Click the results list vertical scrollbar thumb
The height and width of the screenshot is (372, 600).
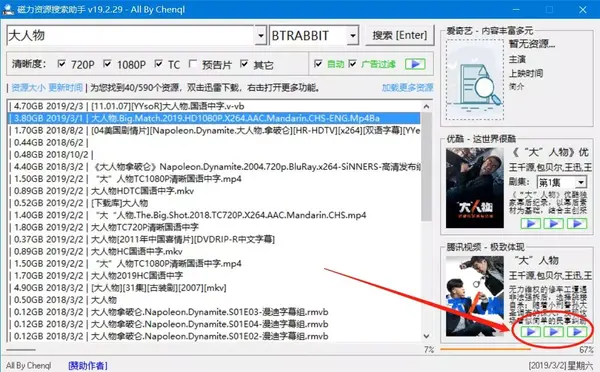(x=426, y=166)
